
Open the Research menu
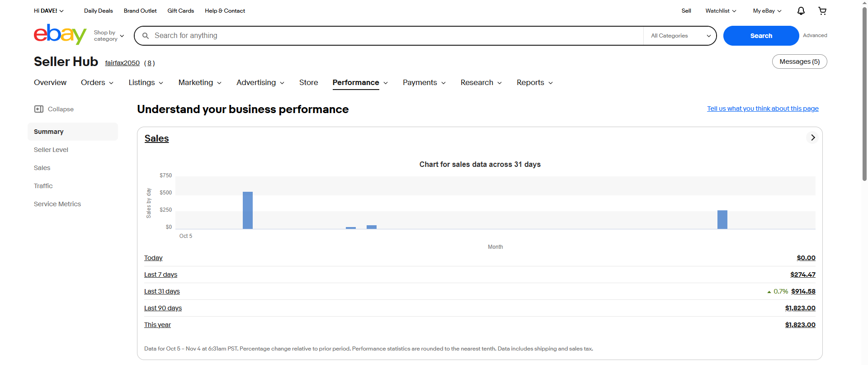(481, 82)
